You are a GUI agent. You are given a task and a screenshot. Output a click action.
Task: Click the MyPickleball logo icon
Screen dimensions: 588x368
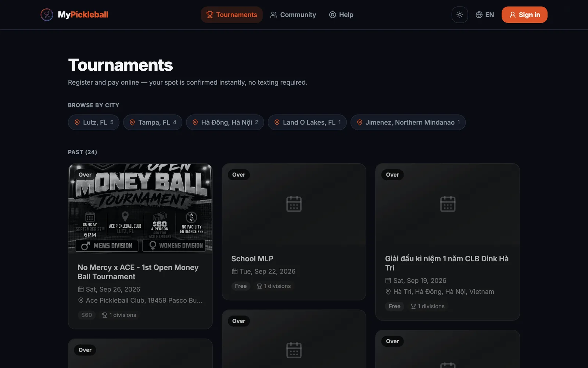[x=47, y=15]
